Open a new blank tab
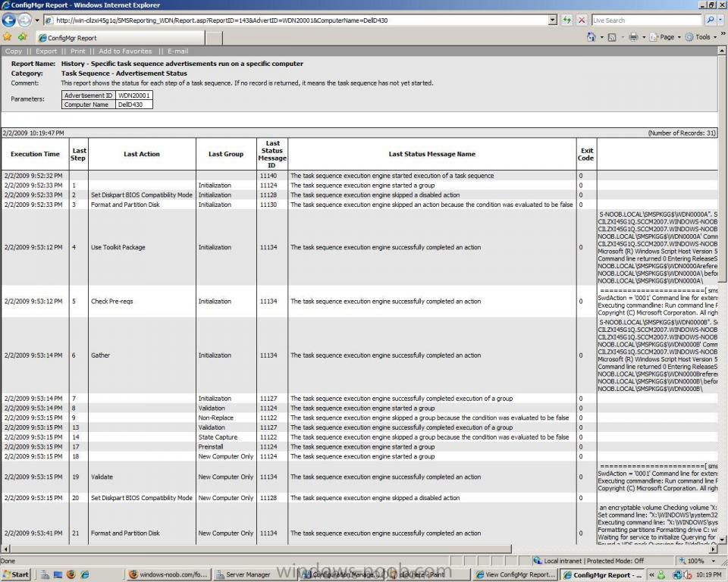This screenshot has height=582, width=728. pos(214,39)
